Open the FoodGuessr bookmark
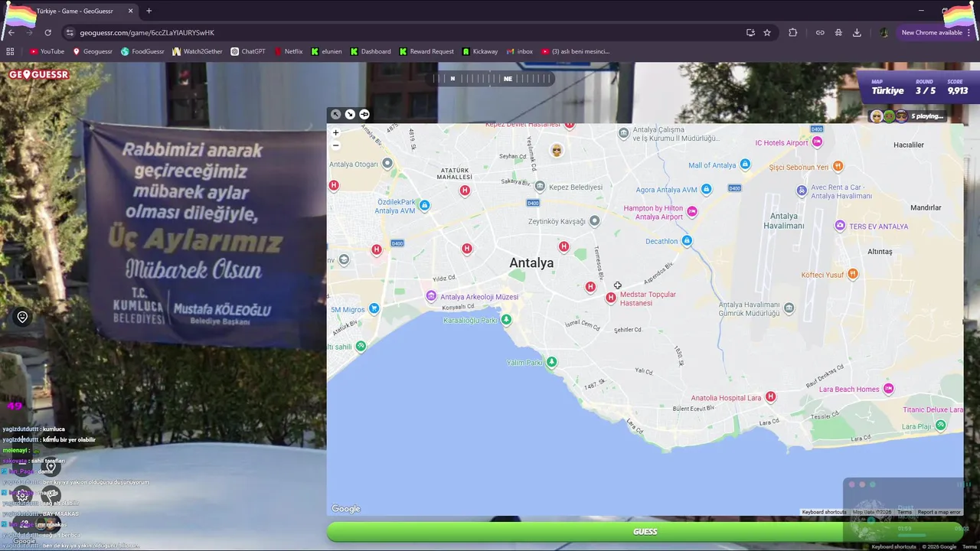Screen dimensions: 980x551 click(x=142, y=51)
